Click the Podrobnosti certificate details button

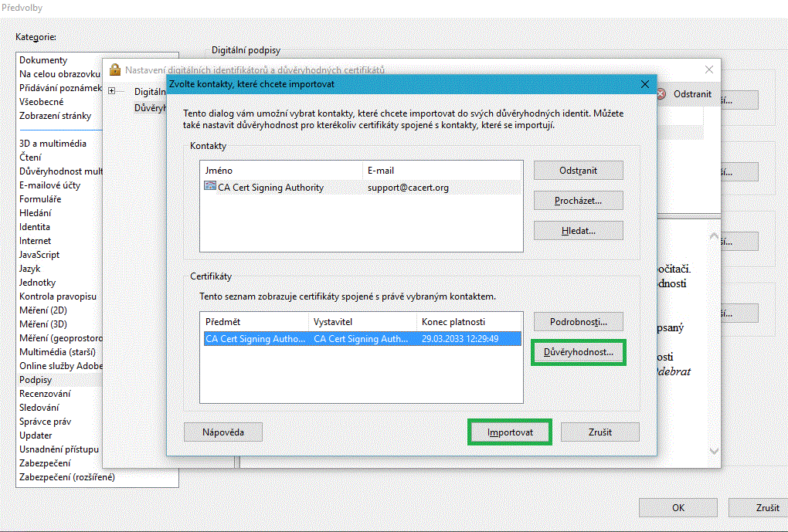point(579,322)
